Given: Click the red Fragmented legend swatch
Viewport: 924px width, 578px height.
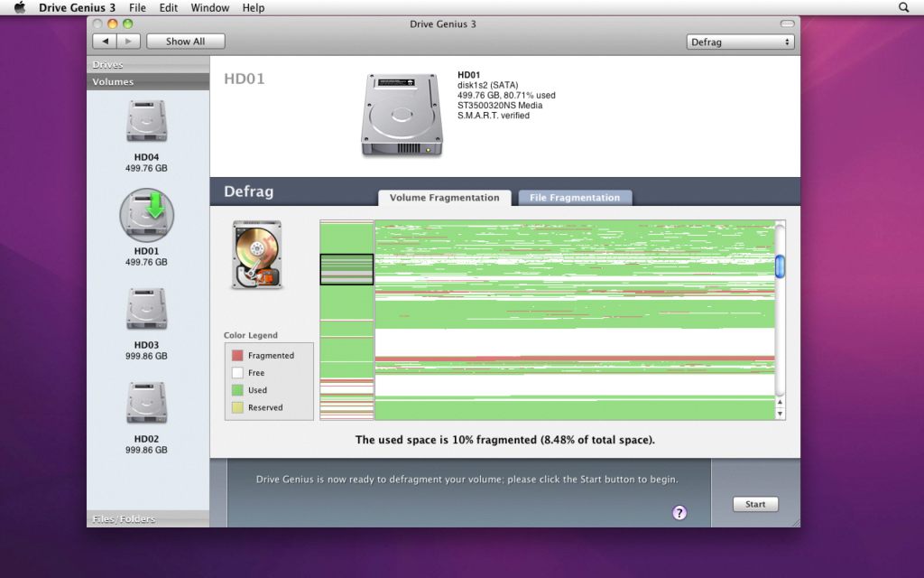Looking at the screenshot, I should [x=237, y=356].
